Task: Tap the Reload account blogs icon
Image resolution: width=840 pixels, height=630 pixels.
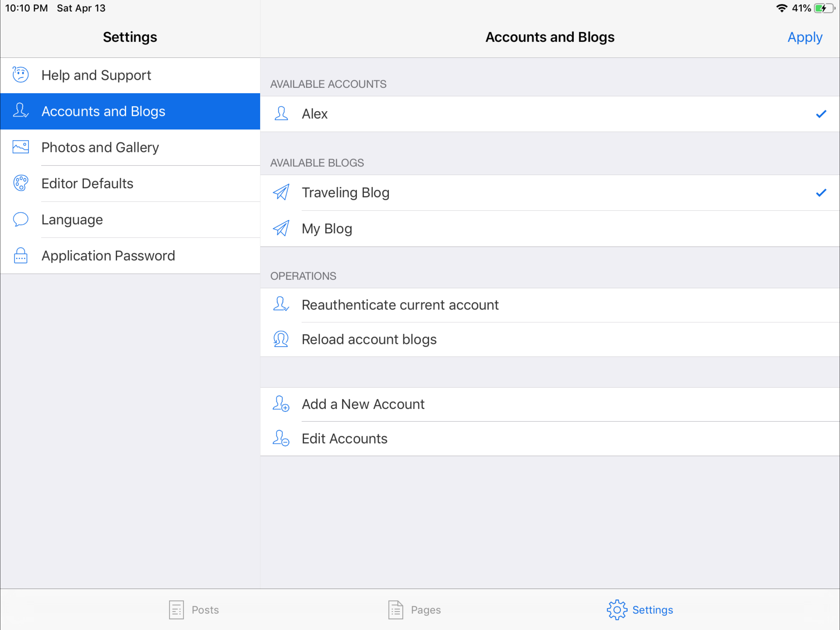Action: 281,339
